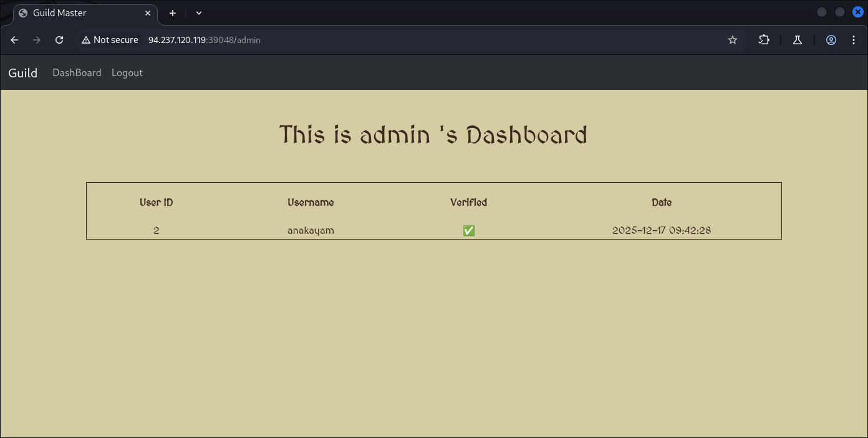Click the Verified column header
This screenshot has height=438, width=868.
pyautogui.click(x=468, y=203)
